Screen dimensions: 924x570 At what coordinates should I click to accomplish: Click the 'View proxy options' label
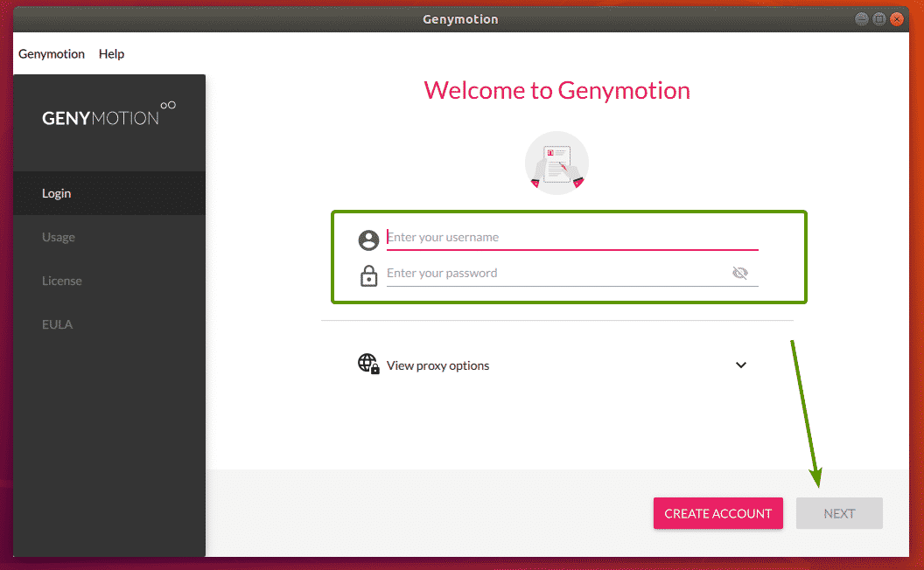click(438, 365)
